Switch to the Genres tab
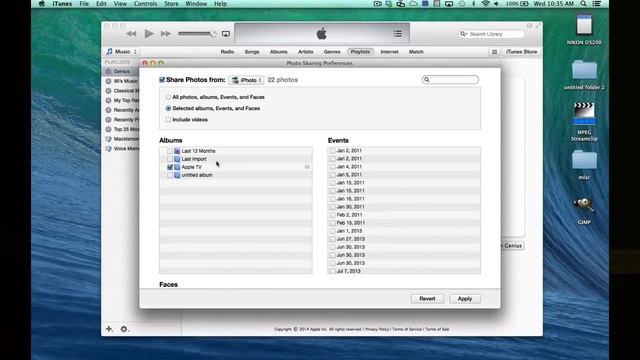The height and width of the screenshot is (360, 640). 332,52
